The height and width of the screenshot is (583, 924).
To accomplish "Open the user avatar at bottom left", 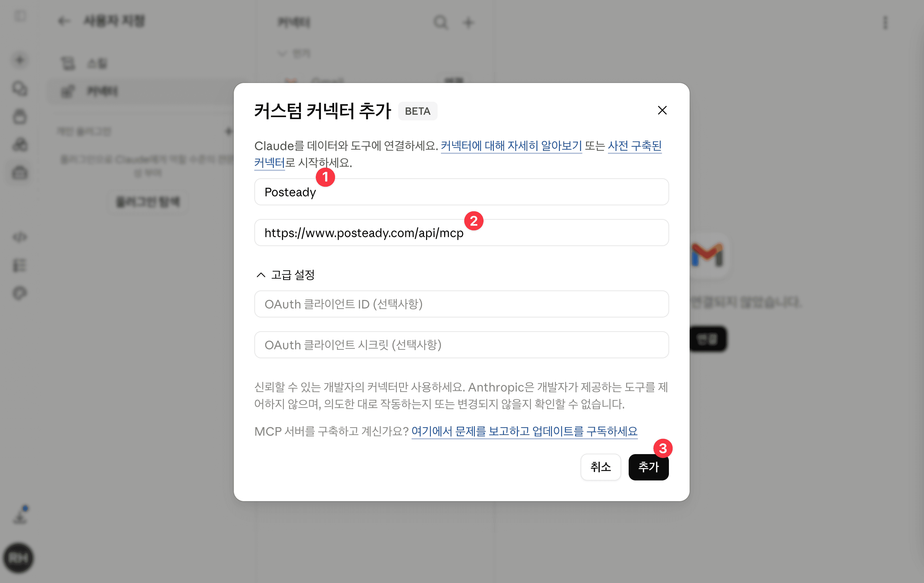I will 18,558.
